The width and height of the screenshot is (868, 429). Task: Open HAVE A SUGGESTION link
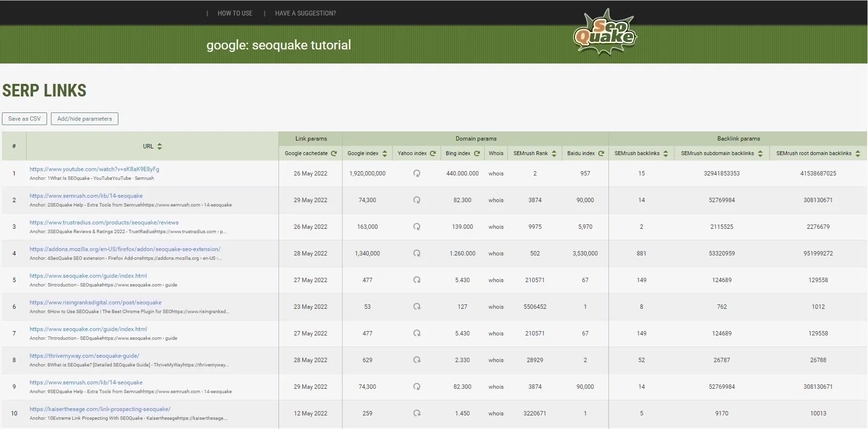coord(305,13)
